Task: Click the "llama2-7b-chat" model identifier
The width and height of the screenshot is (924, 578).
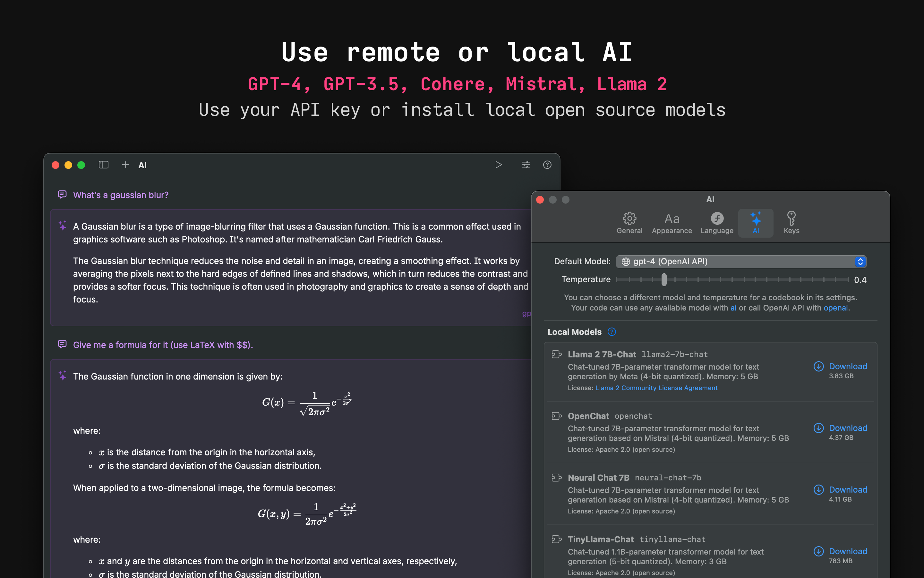Action: click(675, 355)
